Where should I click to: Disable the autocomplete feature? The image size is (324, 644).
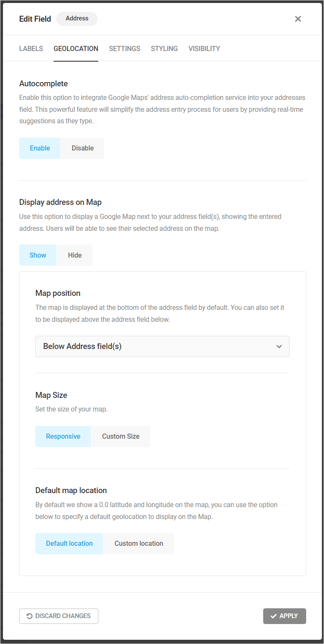tap(82, 148)
